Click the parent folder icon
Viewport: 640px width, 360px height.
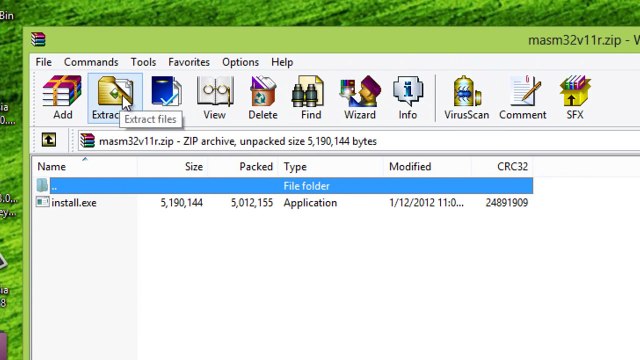tap(42, 185)
